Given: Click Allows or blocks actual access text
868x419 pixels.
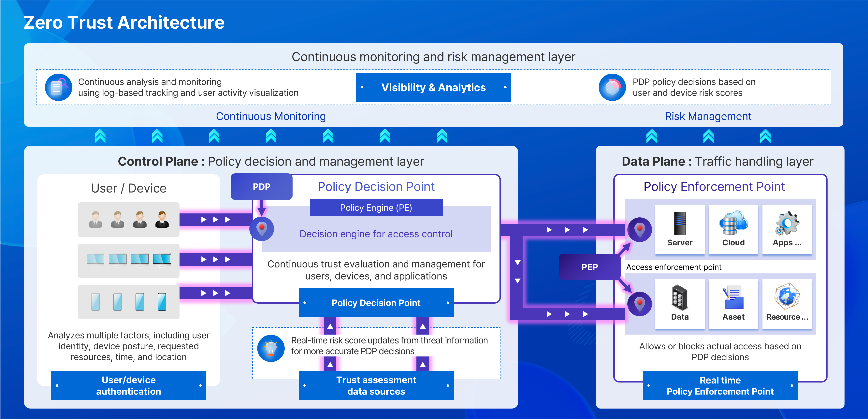Looking at the screenshot, I should click(x=720, y=352).
